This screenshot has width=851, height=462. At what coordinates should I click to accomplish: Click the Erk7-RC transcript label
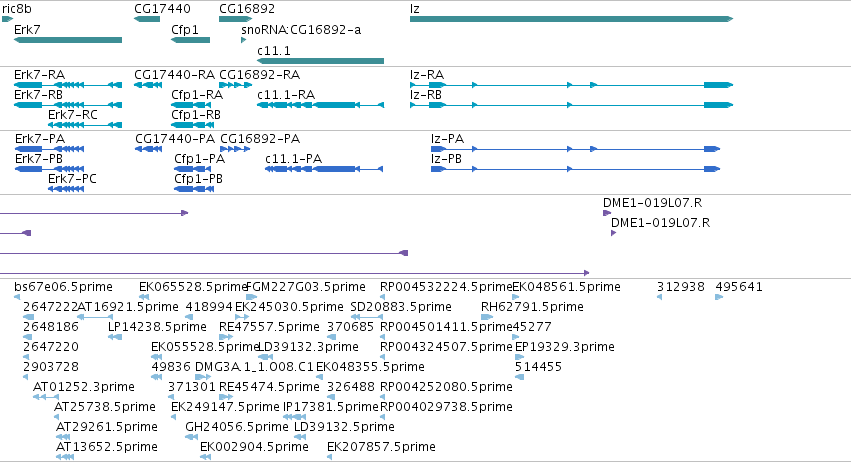click(x=73, y=115)
